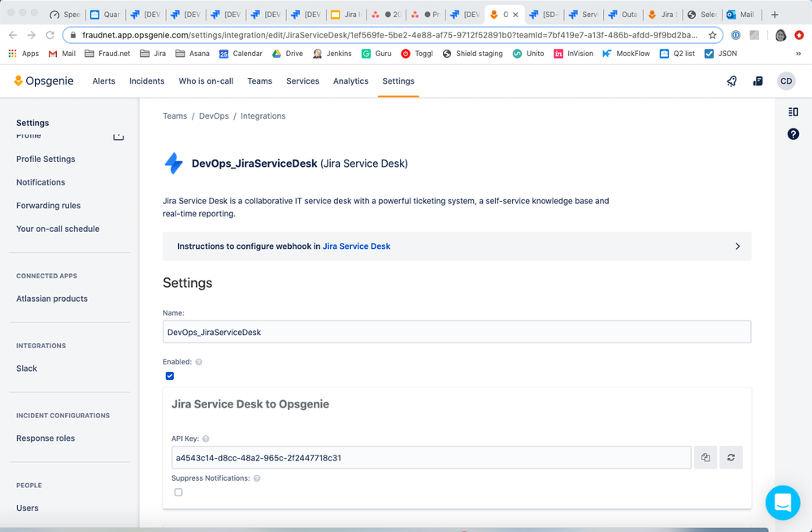
Task: Open the notes icon beside the avatar
Action: (x=758, y=81)
